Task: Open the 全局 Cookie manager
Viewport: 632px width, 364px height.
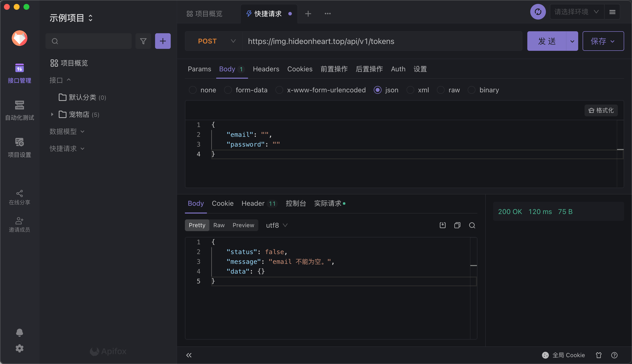Action: (x=563, y=355)
